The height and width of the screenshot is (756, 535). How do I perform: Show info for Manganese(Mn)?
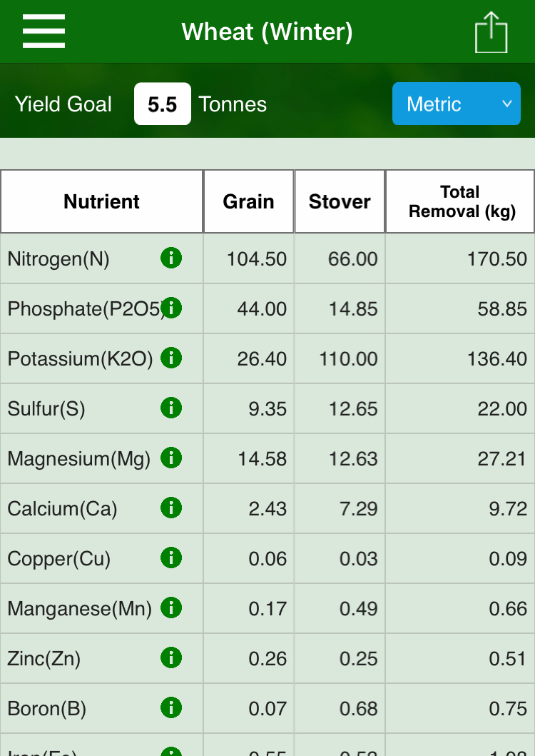pyautogui.click(x=171, y=608)
